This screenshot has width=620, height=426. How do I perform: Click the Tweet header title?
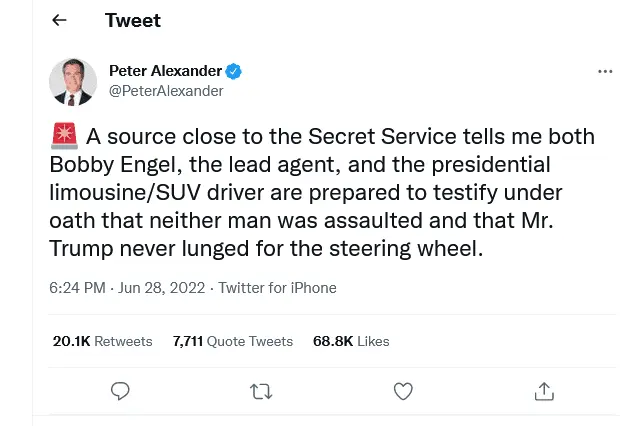pos(132,20)
